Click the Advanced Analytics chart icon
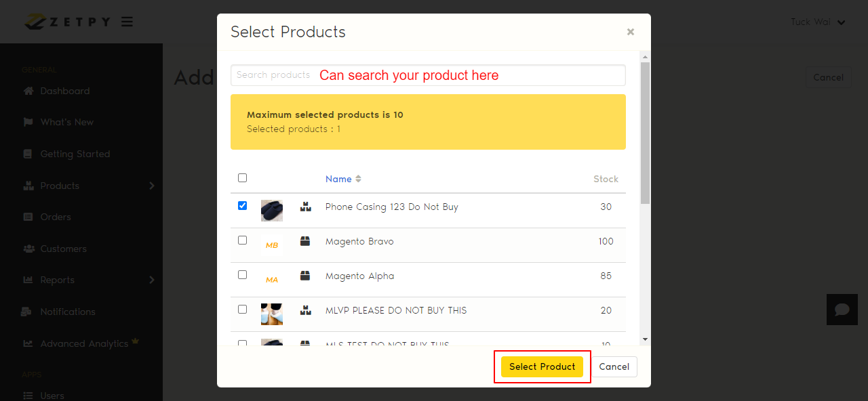The width and height of the screenshot is (868, 401). [x=28, y=343]
